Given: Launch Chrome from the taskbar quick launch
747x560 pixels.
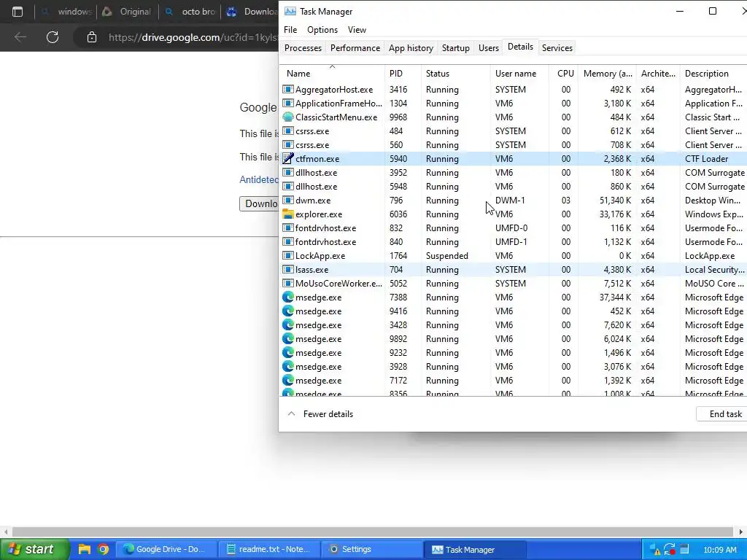Looking at the screenshot, I should (x=104, y=549).
